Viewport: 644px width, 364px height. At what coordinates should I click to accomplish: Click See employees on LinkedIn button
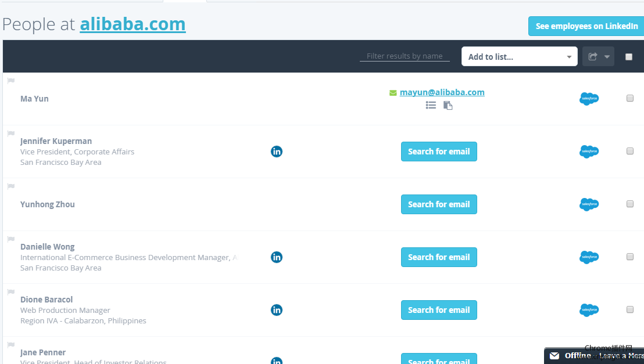point(586,26)
